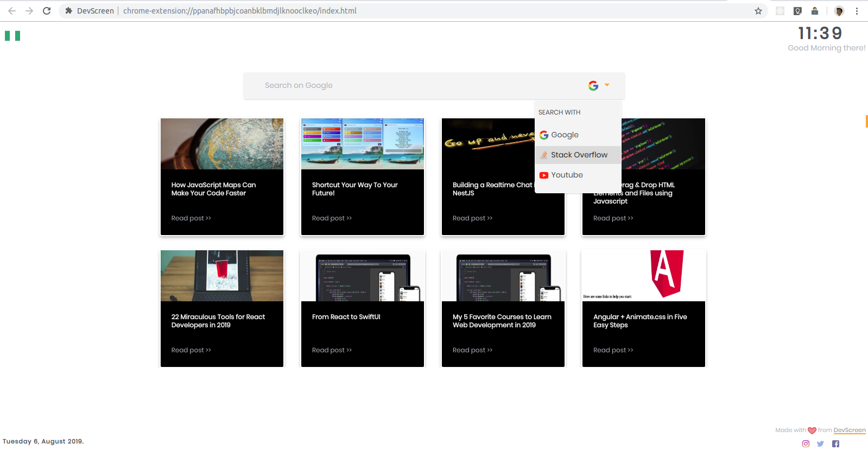The image size is (868, 456).
Task: Open title 'My 5 Favorite Courses to Learn Web Development'
Action: 502,321
